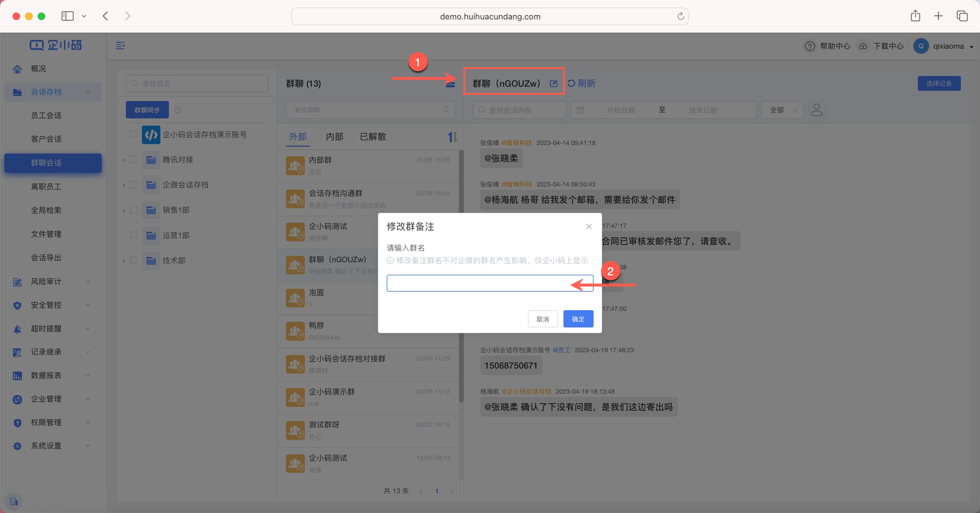Image resolution: width=980 pixels, height=513 pixels.
Task: Click the 数据报表 chart icon
Action: point(17,375)
